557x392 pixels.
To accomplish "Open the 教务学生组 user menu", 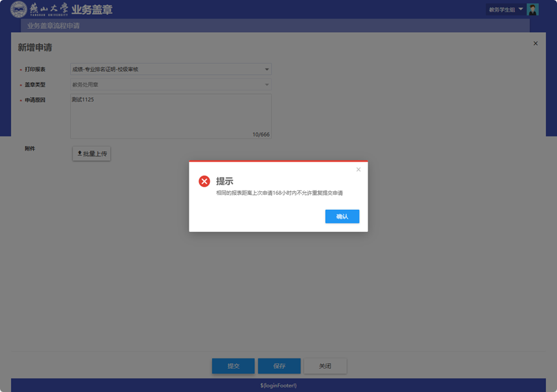I will pos(505,10).
